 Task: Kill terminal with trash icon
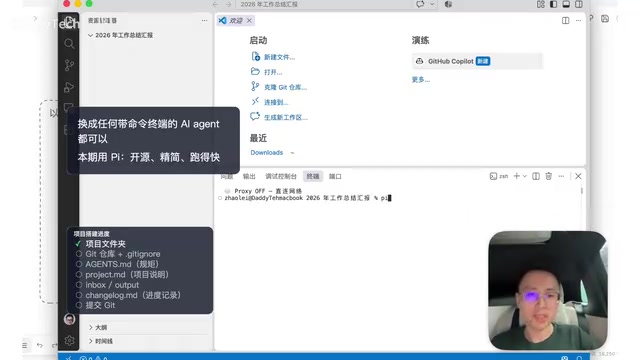click(x=549, y=176)
